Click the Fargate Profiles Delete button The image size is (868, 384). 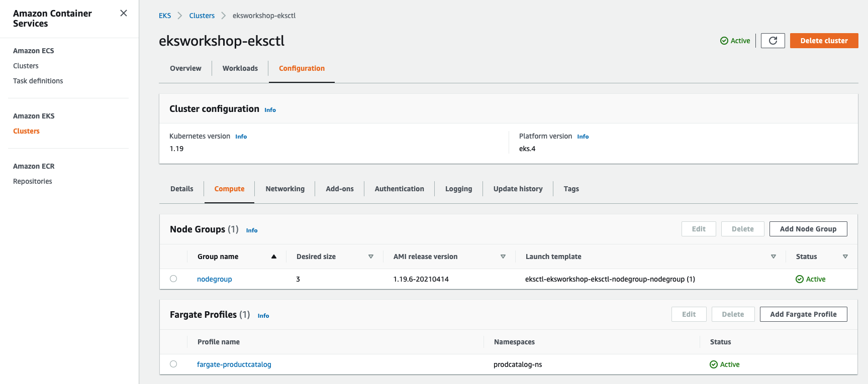pos(733,314)
